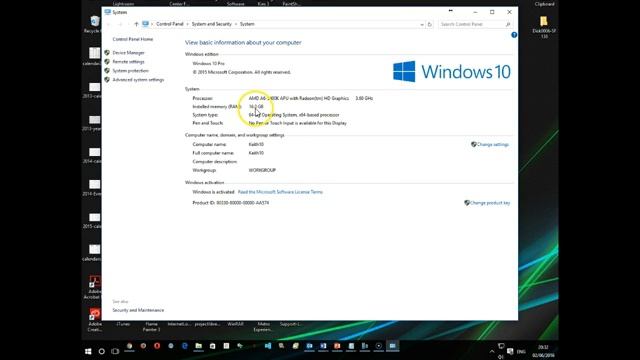
Task: Click the 3.80 GHz processor speed
Action: pos(364,98)
